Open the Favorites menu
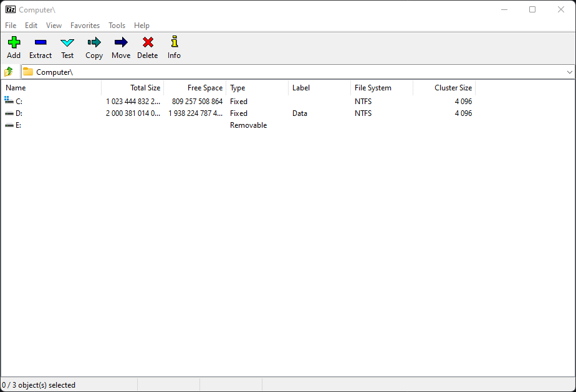Screen dimensions: 576x392 pos(85,26)
